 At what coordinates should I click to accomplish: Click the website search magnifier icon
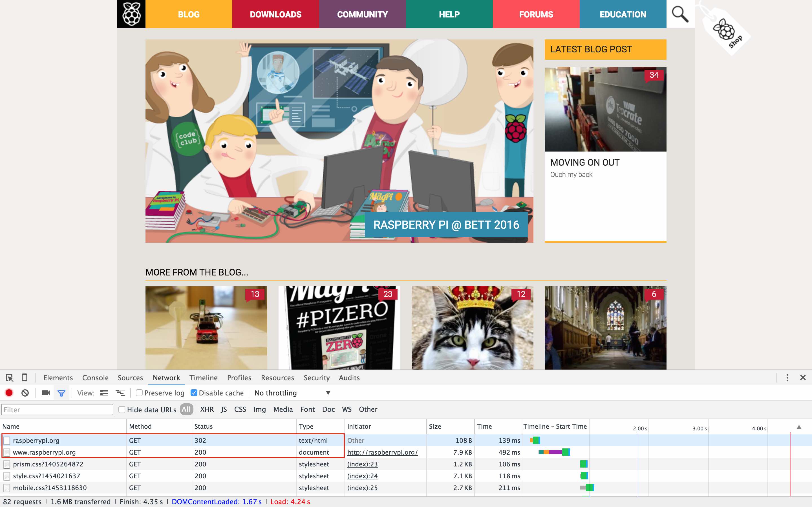680,14
